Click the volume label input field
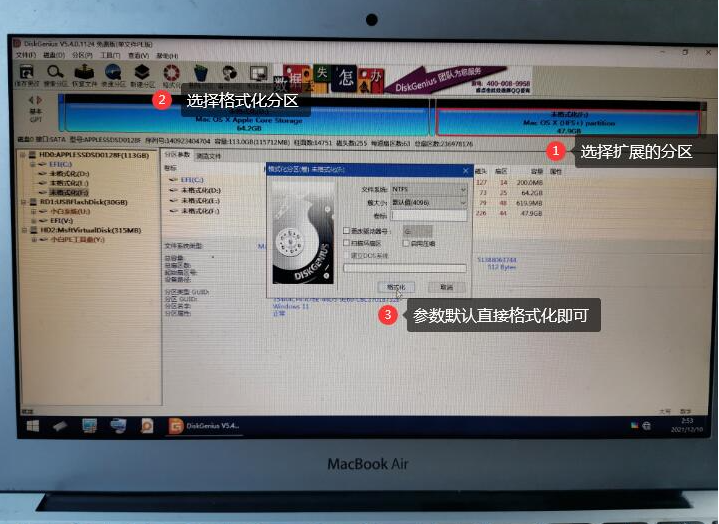 coord(428,214)
